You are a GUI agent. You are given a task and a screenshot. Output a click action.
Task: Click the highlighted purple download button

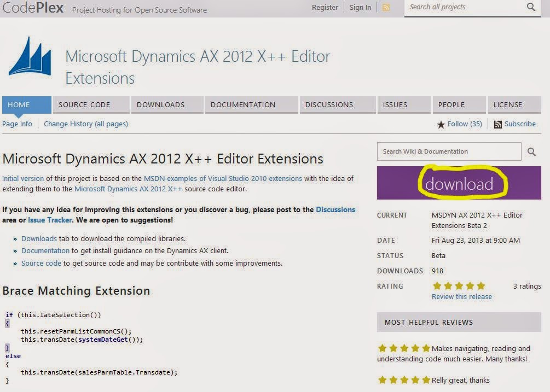(459, 183)
